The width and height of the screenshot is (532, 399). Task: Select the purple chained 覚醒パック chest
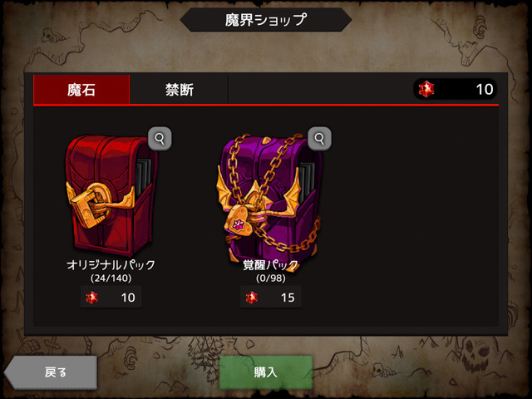[x=268, y=200]
